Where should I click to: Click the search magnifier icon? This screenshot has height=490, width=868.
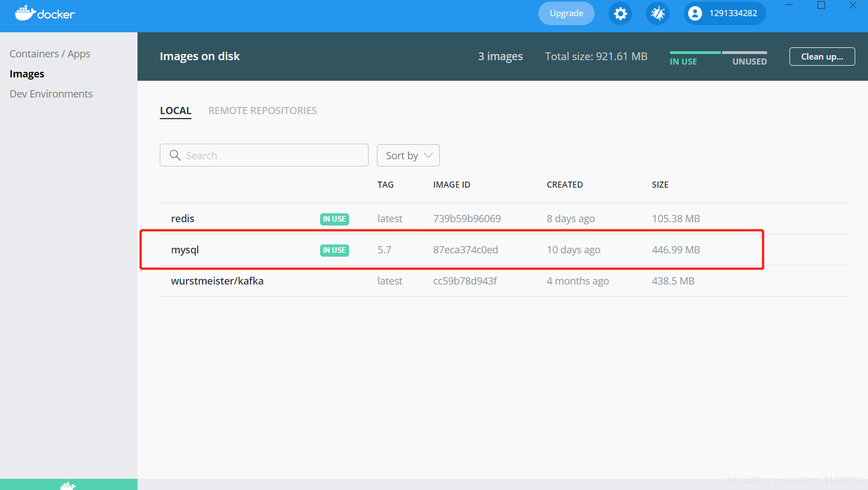(x=175, y=155)
